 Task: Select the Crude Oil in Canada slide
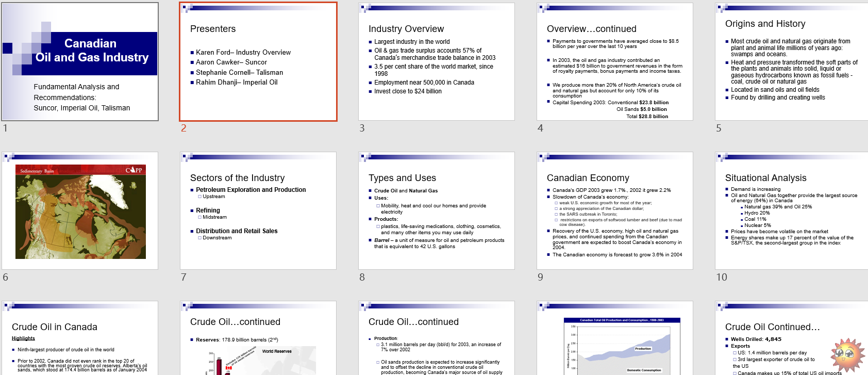(80, 338)
